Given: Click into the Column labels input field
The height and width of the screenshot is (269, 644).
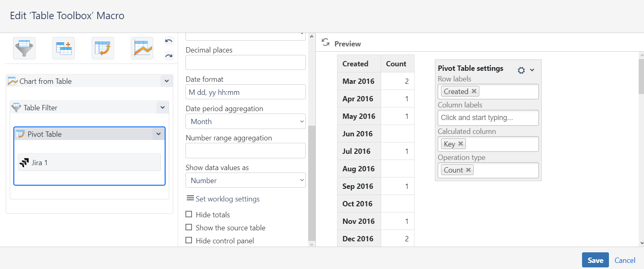Looking at the screenshot, I should [x=488, y=118].
